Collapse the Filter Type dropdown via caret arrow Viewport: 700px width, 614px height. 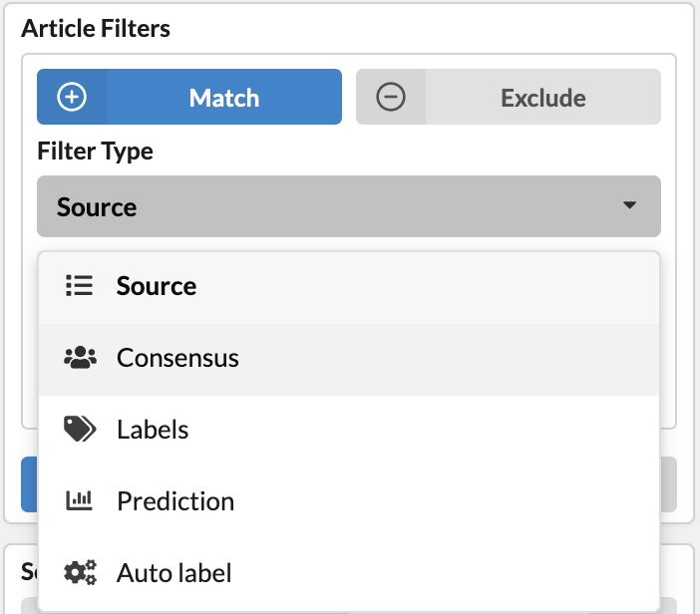click(x=629, y=205)
